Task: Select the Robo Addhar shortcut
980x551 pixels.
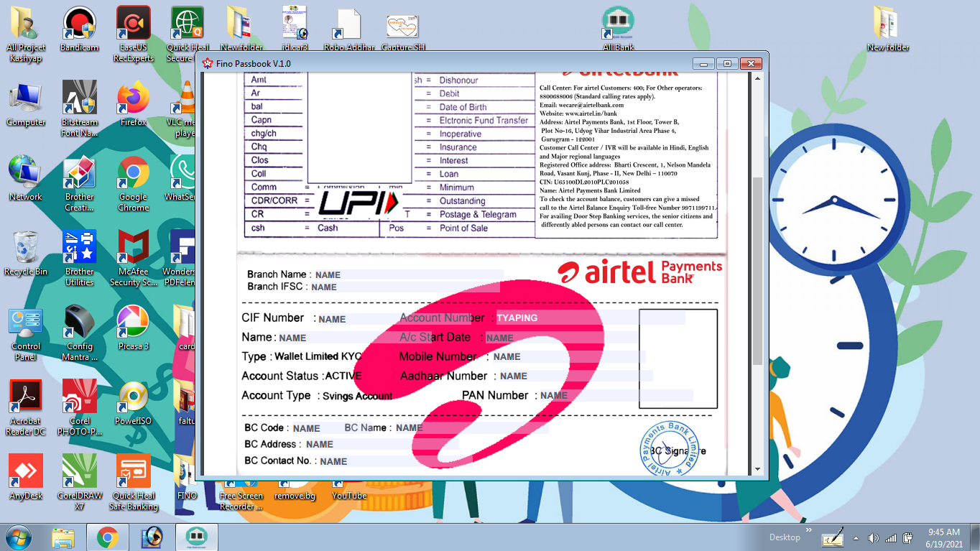Action: pyautogui.click(x=349, y=29)
